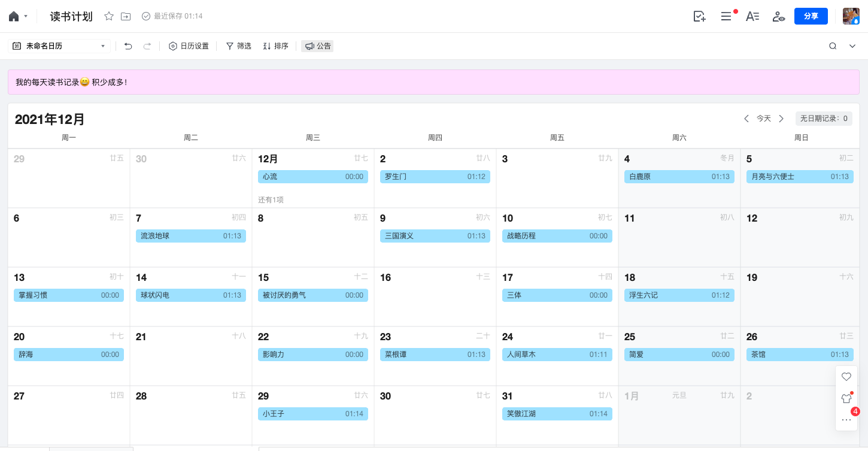Jump to 今天 today

click(x=764, y=119)
